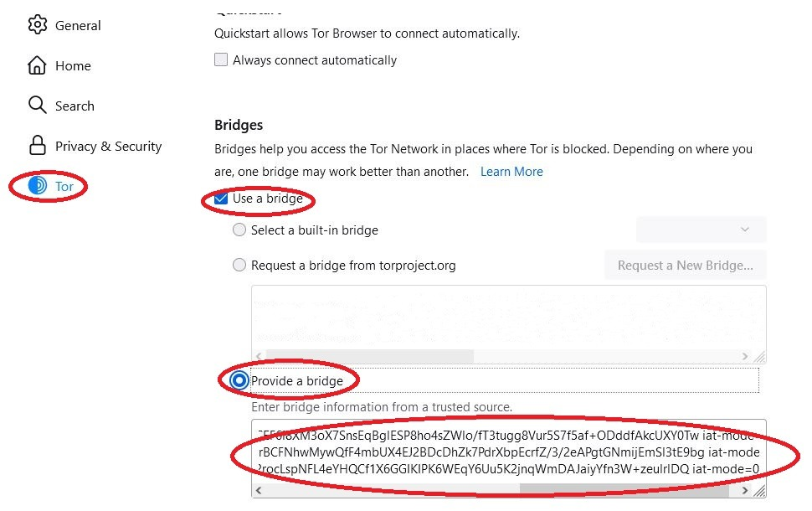Click the left scroll arrow of requested bridge box
Screen dimensions: 812x511
pyautogui.click(x=259, y=356)
